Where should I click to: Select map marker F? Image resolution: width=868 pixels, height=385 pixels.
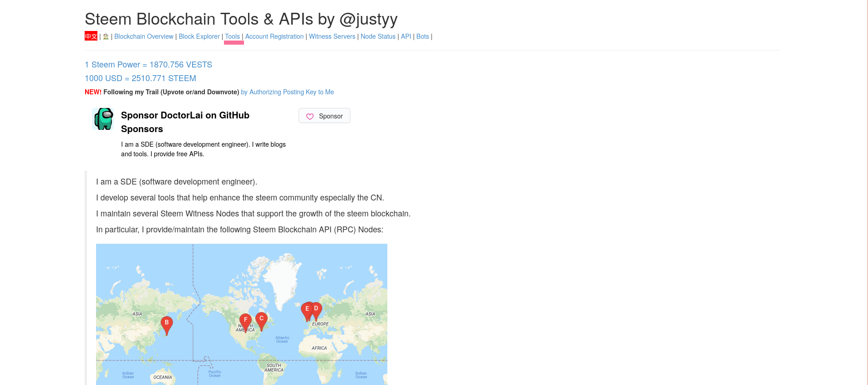(245, 323)
